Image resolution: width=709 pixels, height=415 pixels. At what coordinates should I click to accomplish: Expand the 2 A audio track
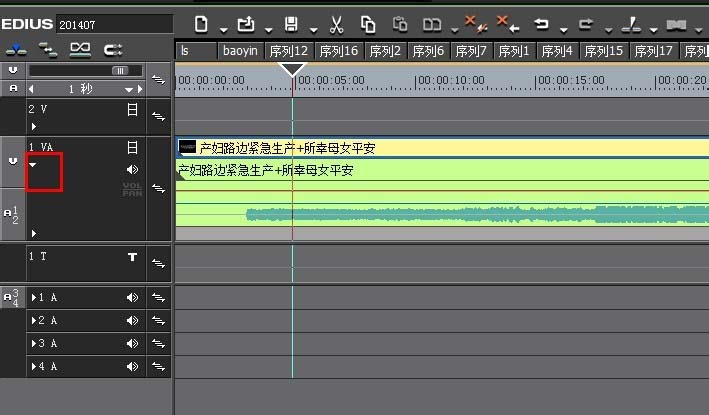point(34,321)
